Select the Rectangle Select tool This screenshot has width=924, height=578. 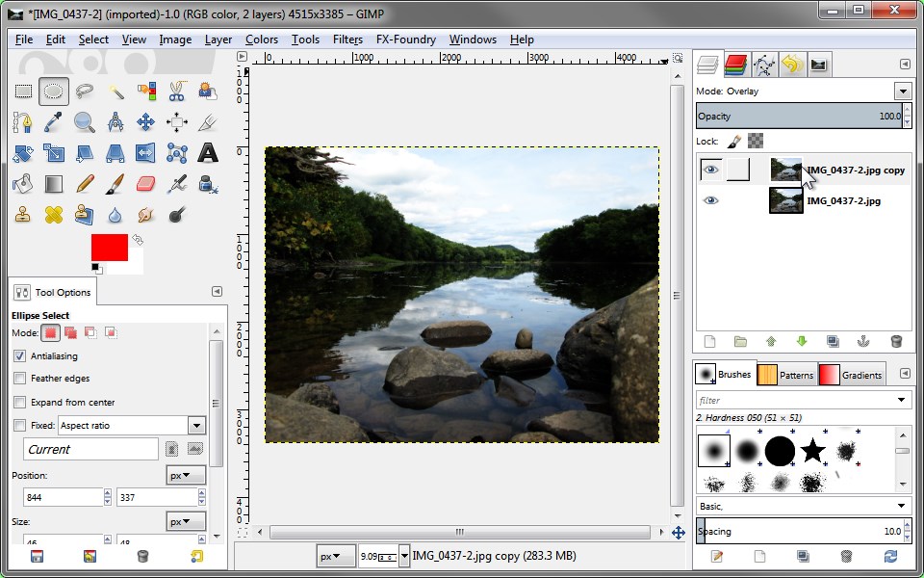pyautogui.click(x=23, y=92)
